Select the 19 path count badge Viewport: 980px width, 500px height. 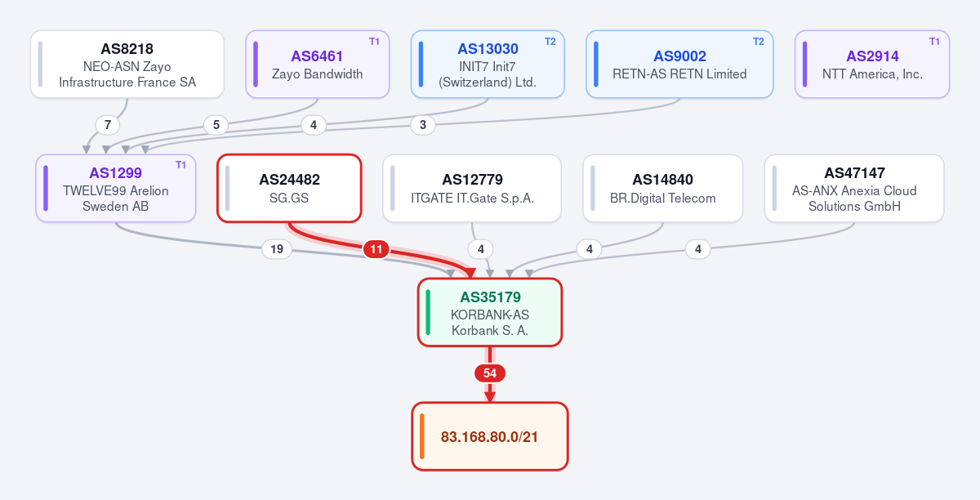coord(277,250)
